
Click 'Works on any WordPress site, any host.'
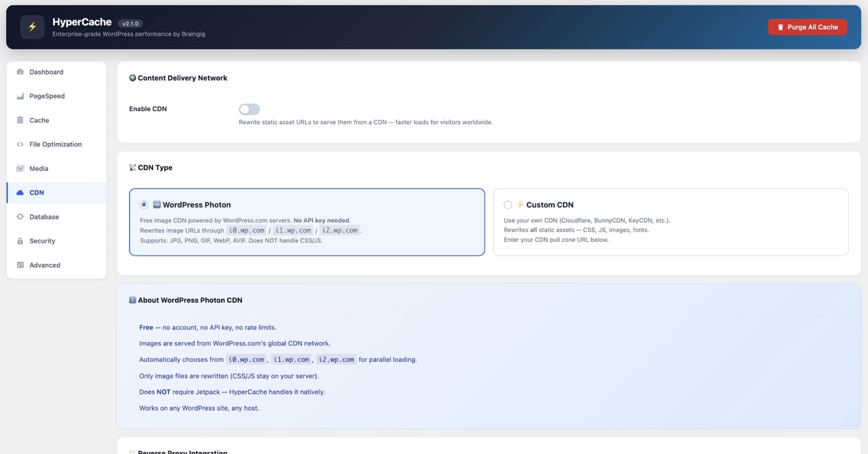[199, 408]
